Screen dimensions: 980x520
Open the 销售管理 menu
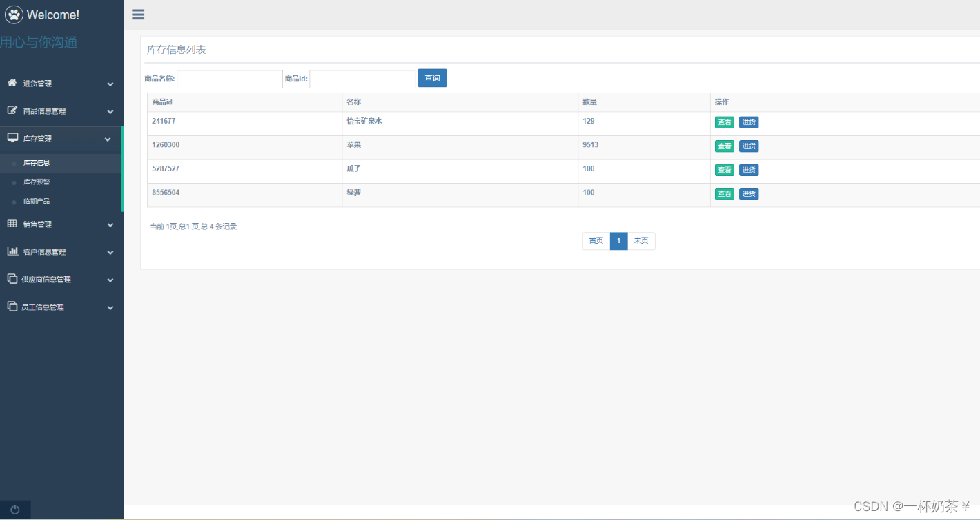coord(61,224)
